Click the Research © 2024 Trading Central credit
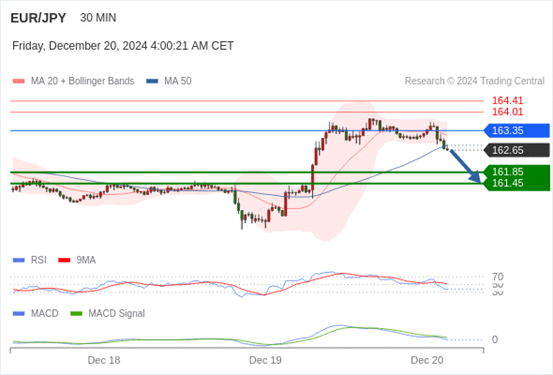553x375 pixels. (474, 81)
